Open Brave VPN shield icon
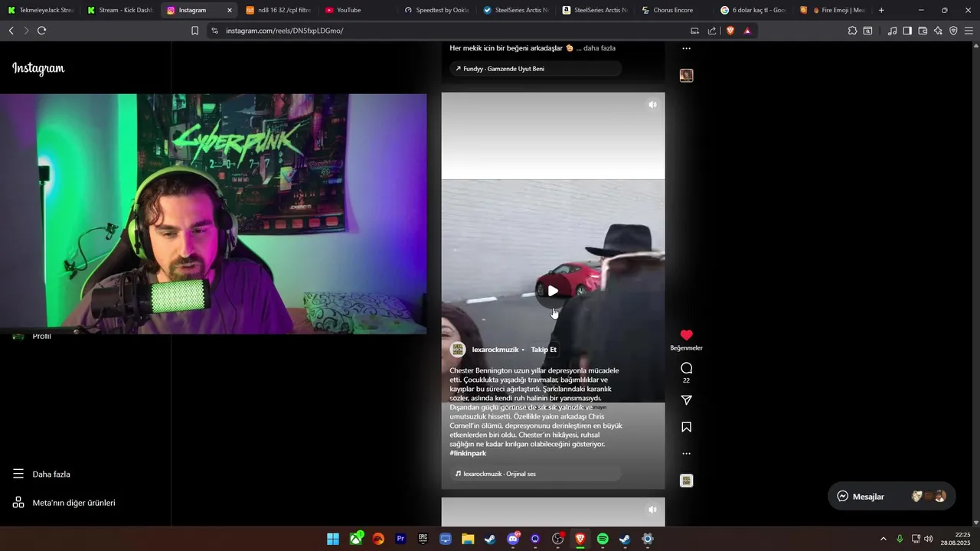 click(x=953, y=31)
